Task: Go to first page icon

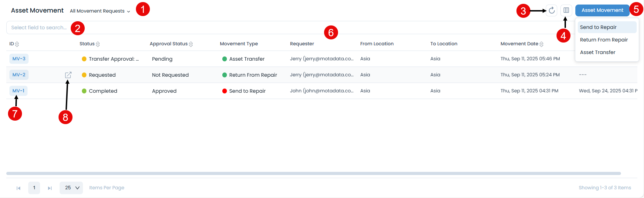Action: pyautogui.click(x=18, y=188)
